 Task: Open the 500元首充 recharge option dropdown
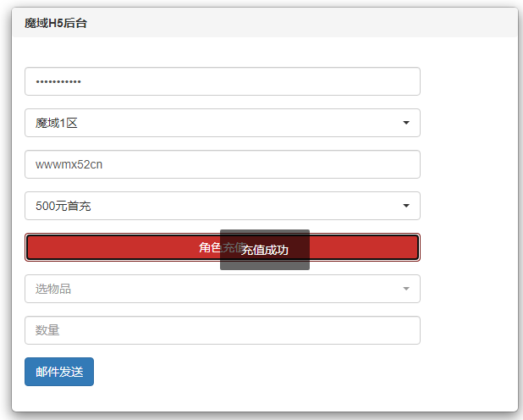(223, 206)
